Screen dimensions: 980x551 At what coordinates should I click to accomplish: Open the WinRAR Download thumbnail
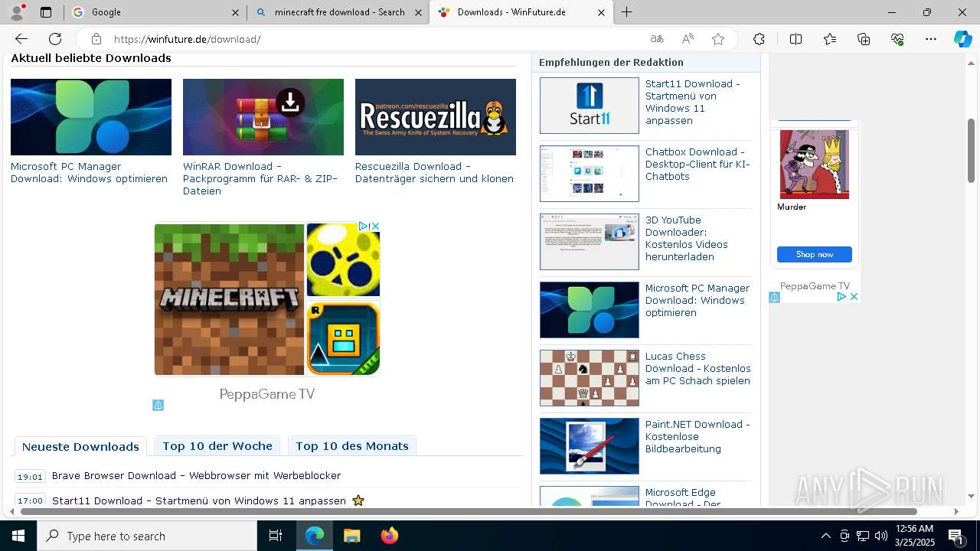[263, 117]
